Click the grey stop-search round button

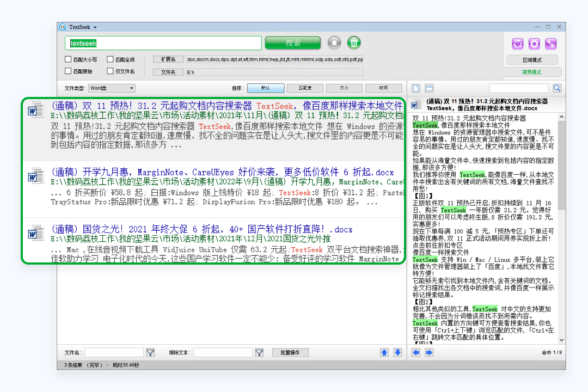tap(334, 43)
